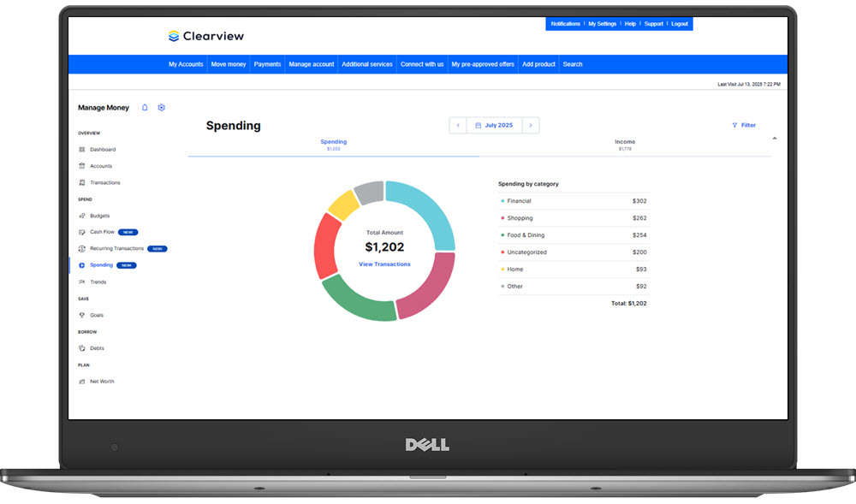This screenshot has height=504, width=856.
Task: Stay on the Spending tab
Action: pyautogui.click(x=333, y=142)
